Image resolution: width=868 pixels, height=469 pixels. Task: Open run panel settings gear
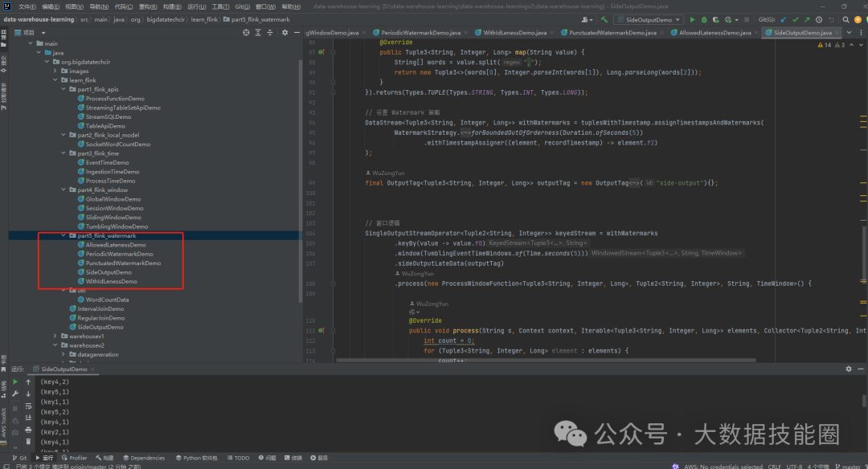[x=849, y=369]
